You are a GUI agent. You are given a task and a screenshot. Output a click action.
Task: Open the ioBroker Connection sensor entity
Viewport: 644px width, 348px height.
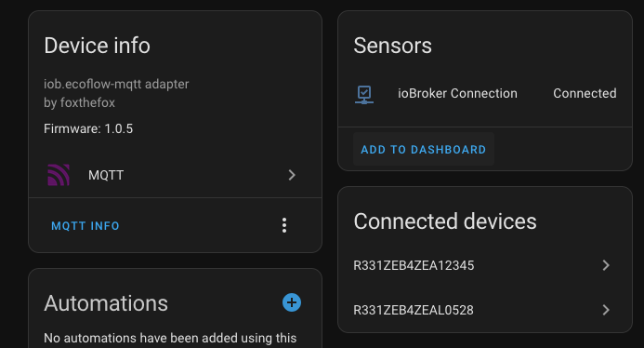[485, 94]
